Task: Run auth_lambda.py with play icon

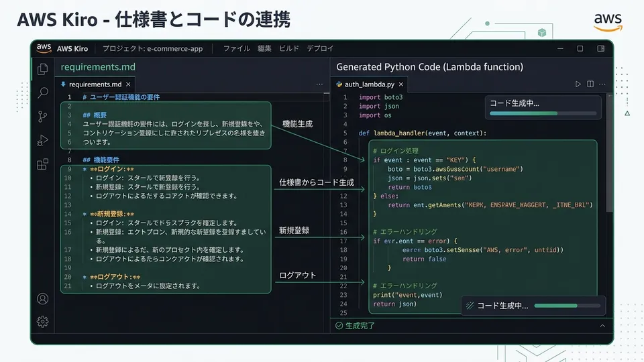Action: pyautogui.click(x=578, y=84)
